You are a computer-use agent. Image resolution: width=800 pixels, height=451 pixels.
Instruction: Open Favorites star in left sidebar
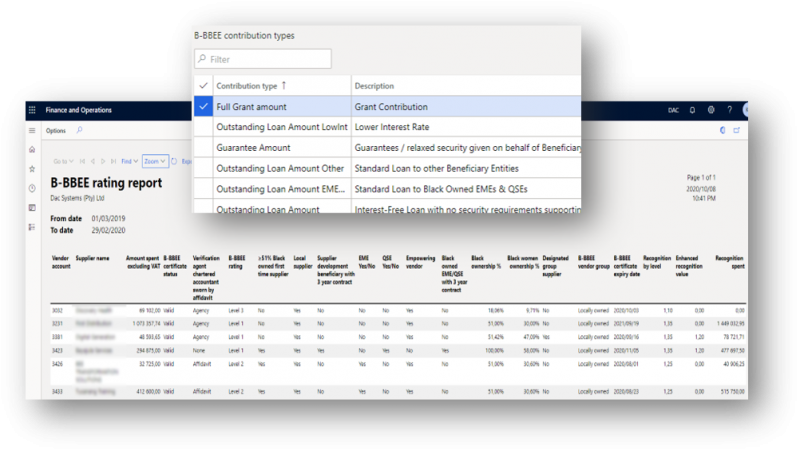[33, 167]
